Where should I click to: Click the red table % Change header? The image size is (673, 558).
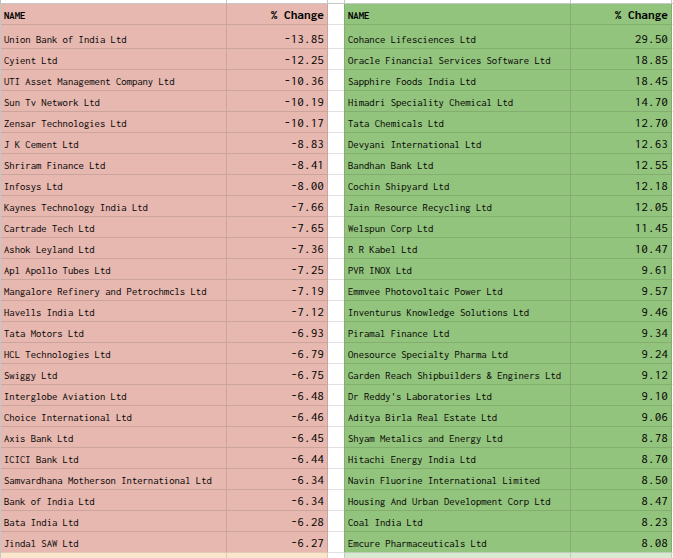click(x=277, y=15)
